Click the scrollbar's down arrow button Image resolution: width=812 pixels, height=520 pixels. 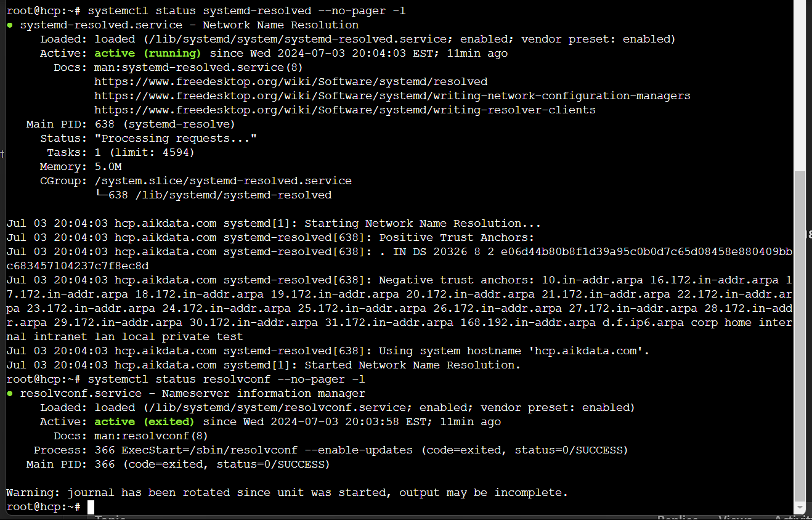(x=800, y=507)
